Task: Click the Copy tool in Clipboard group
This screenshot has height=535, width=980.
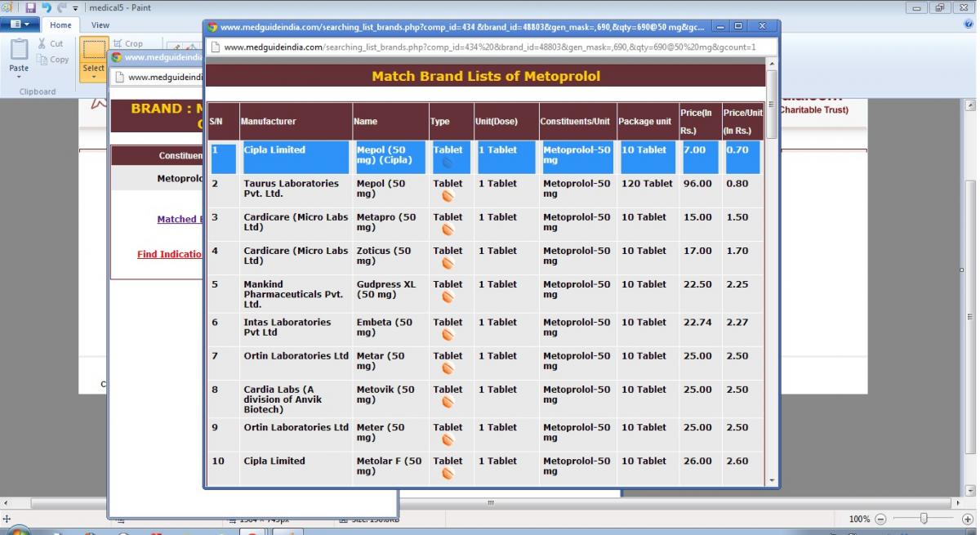Action: (54, 60)
